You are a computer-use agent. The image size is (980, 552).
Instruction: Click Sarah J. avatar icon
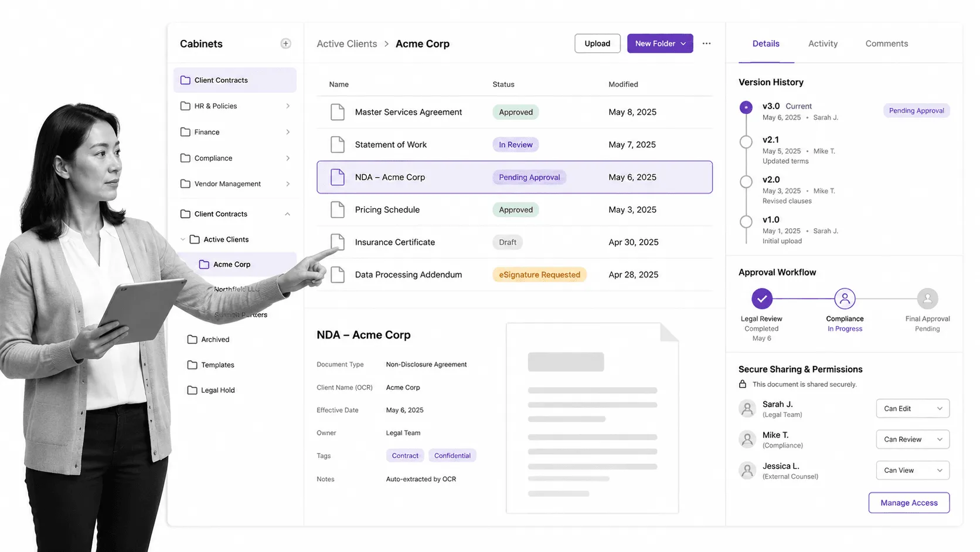[x=747, y=408]
